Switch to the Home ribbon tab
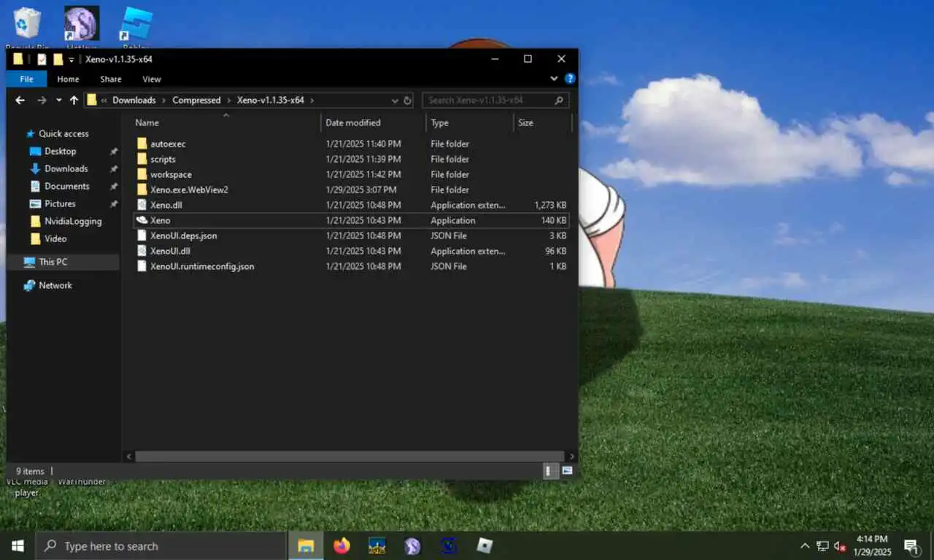 [68, 79]
